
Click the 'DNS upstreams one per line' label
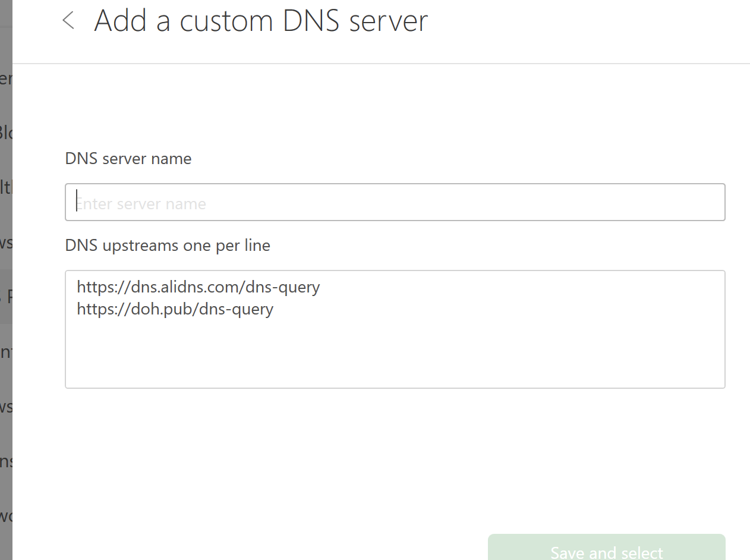[168, 245]
